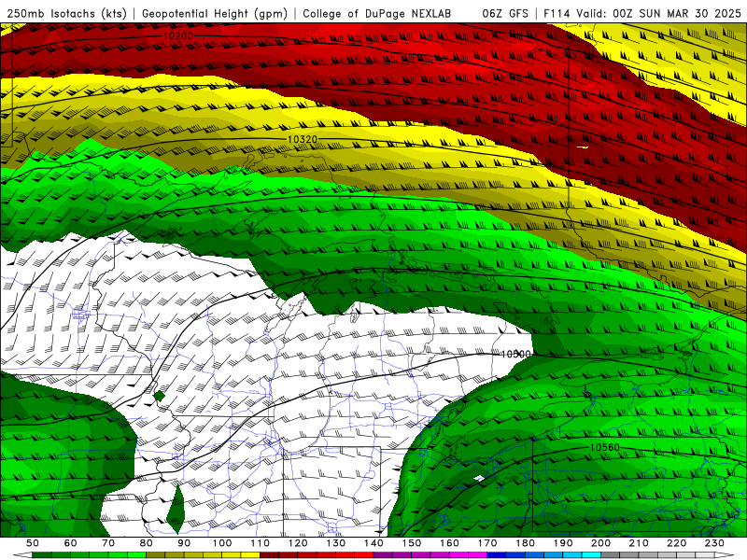Click the 'Geopotential Height (gpm)' header label
Screen dimensions: 747x560
pos(215,14)
